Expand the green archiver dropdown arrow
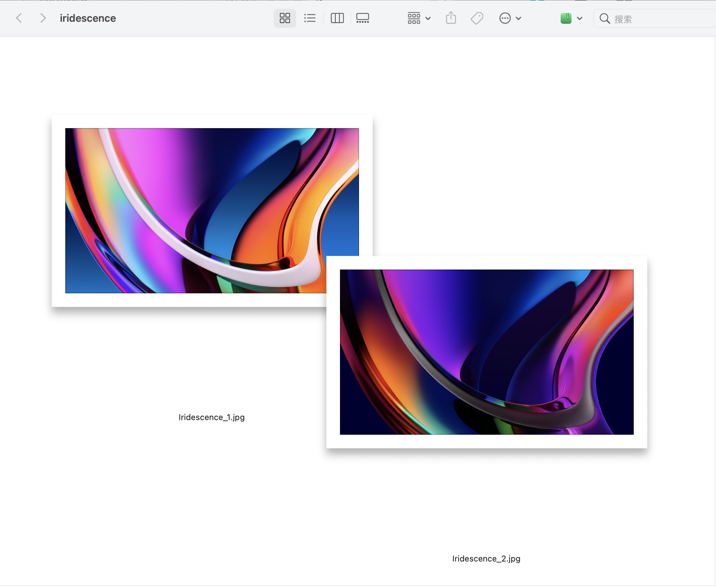716x588 pixels. pyautogui.click(x=580, y=18)
